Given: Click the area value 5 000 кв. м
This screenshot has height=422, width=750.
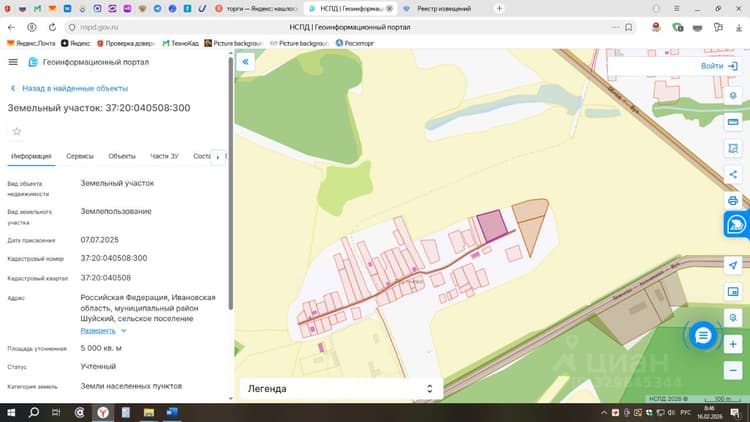Looking at the screenshot, I should (101, 348).
